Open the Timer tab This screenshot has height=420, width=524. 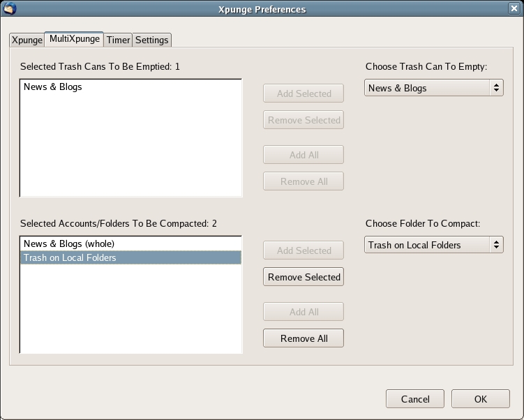pyautogui.click(x=118, y=40)
